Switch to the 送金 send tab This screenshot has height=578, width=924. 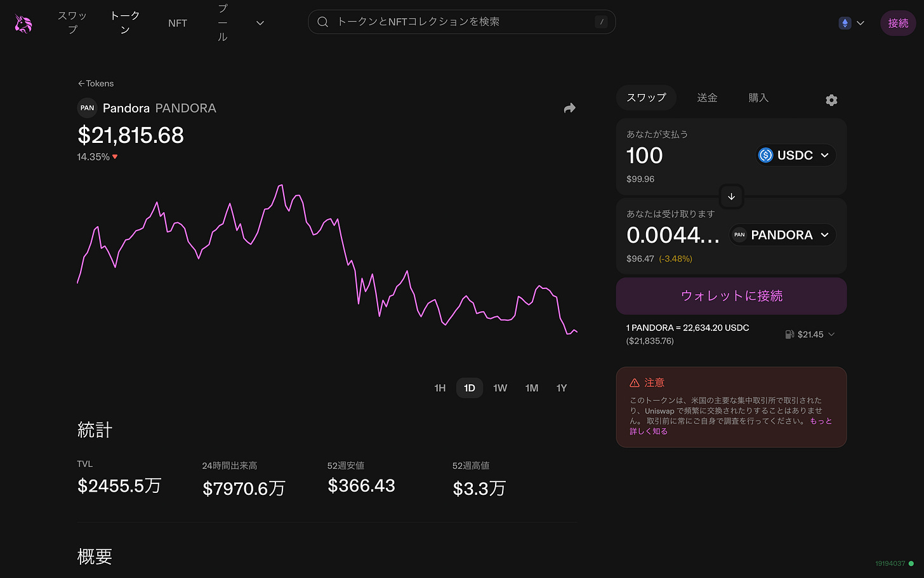tap(707, 98)
